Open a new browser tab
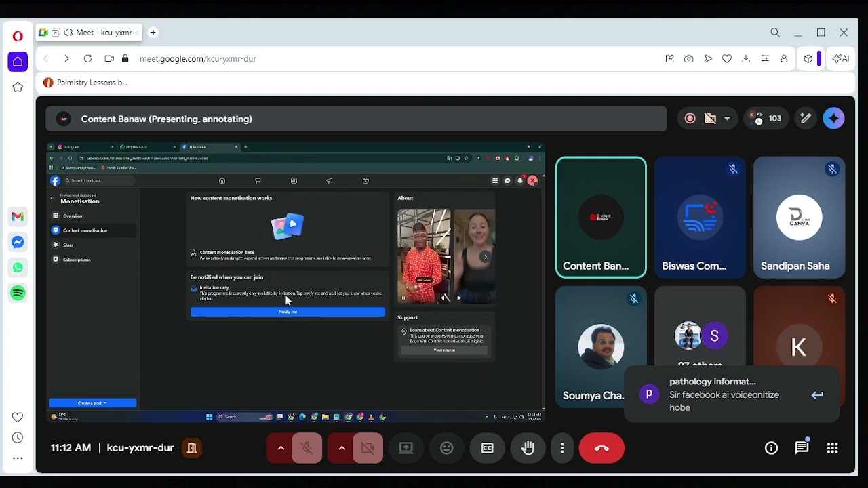 [x=153, y=33]
